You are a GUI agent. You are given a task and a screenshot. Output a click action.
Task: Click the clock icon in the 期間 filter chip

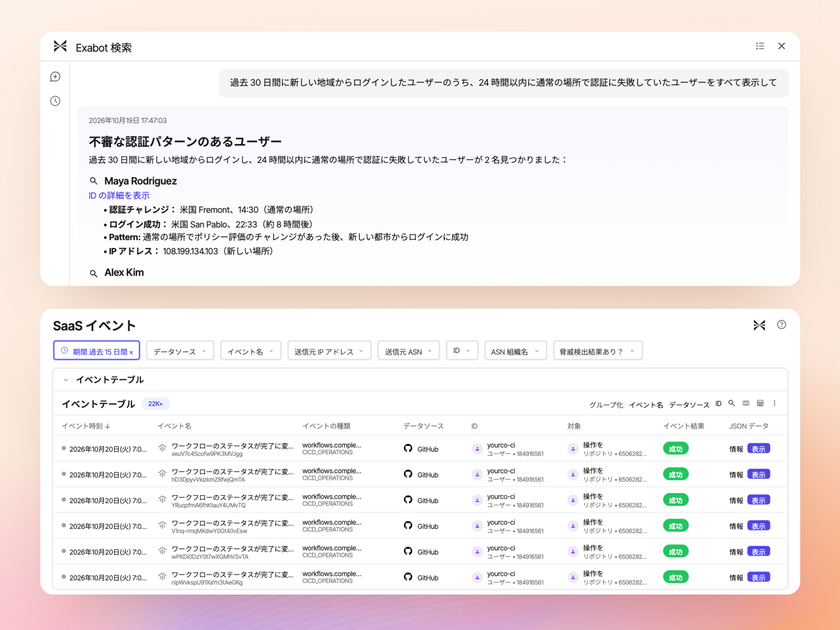point(64,351)
